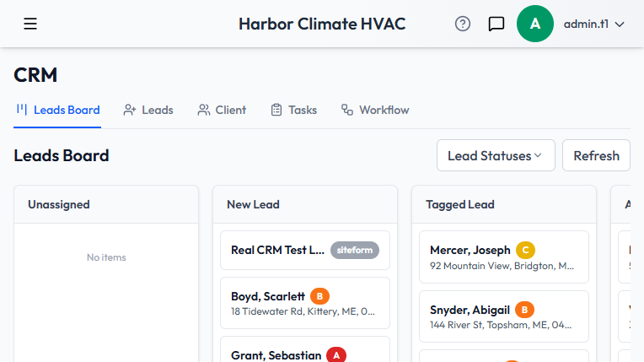Click the Leads tab person-plus icon

pyautogui.click(x=129, y=110)
